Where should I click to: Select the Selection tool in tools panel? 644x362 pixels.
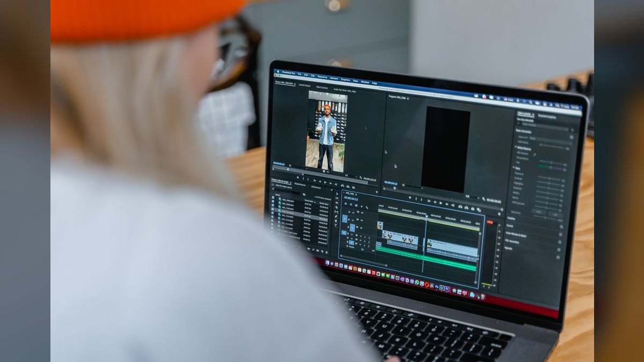click(x=337, y=194)
